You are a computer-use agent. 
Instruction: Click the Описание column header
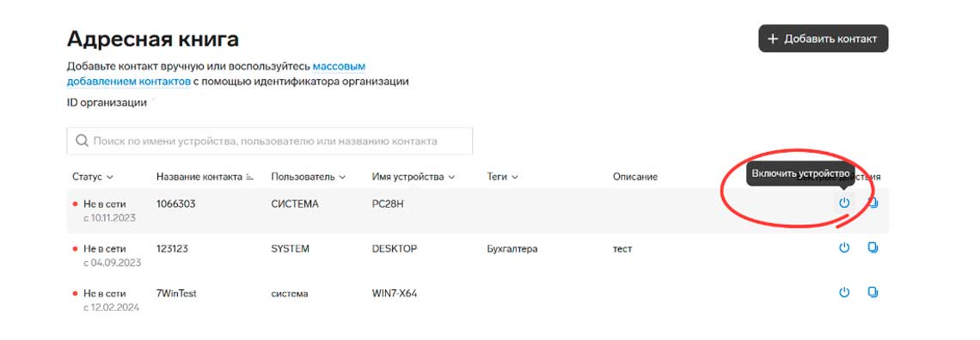[x=635, y=177]
